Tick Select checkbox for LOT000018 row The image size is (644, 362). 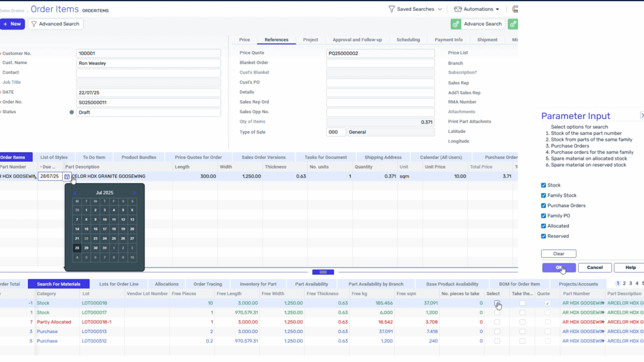pyautogui.click(x=497, y=304)
